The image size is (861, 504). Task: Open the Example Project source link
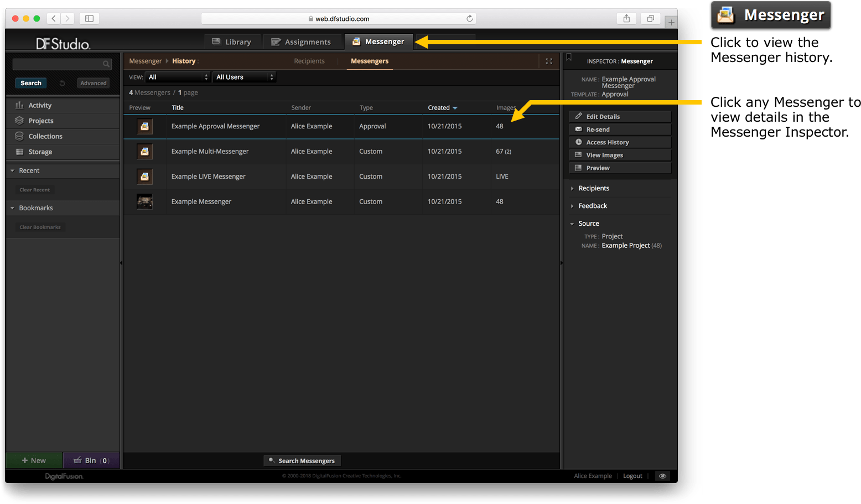625,246
